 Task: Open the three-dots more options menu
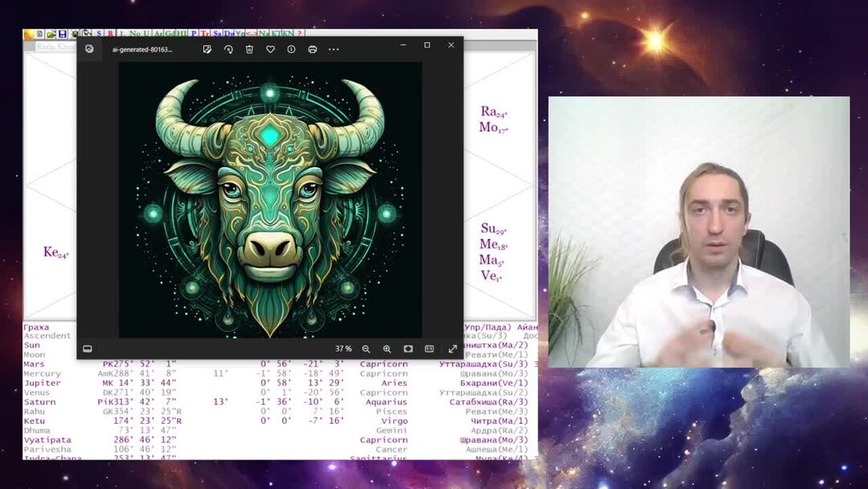tap(334, 49)
